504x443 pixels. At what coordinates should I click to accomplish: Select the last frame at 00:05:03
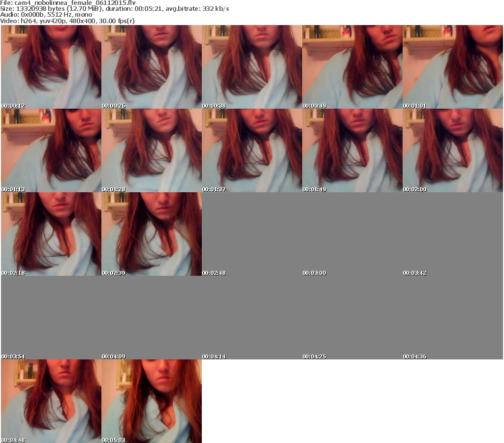[x=151, y=401]
